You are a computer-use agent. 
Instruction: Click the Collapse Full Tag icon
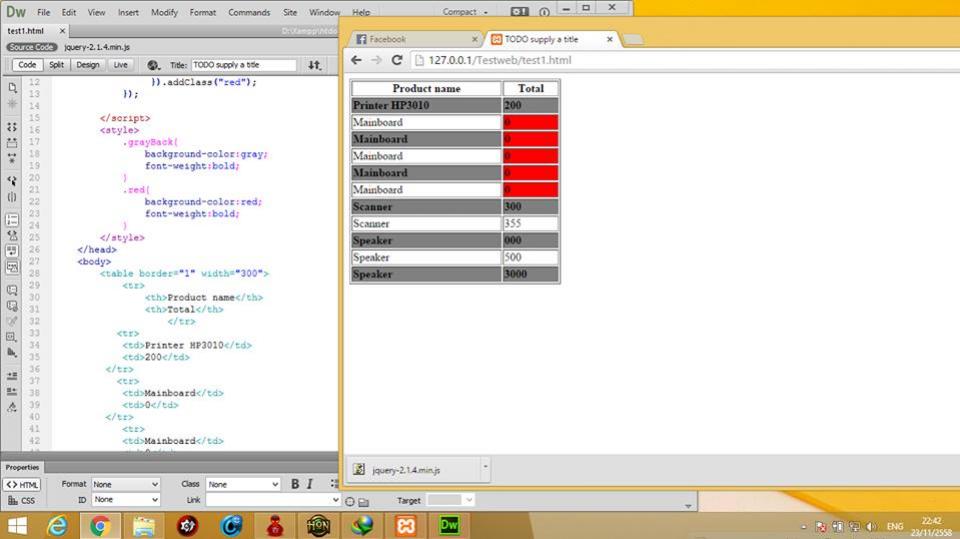(x=12, y=127)
